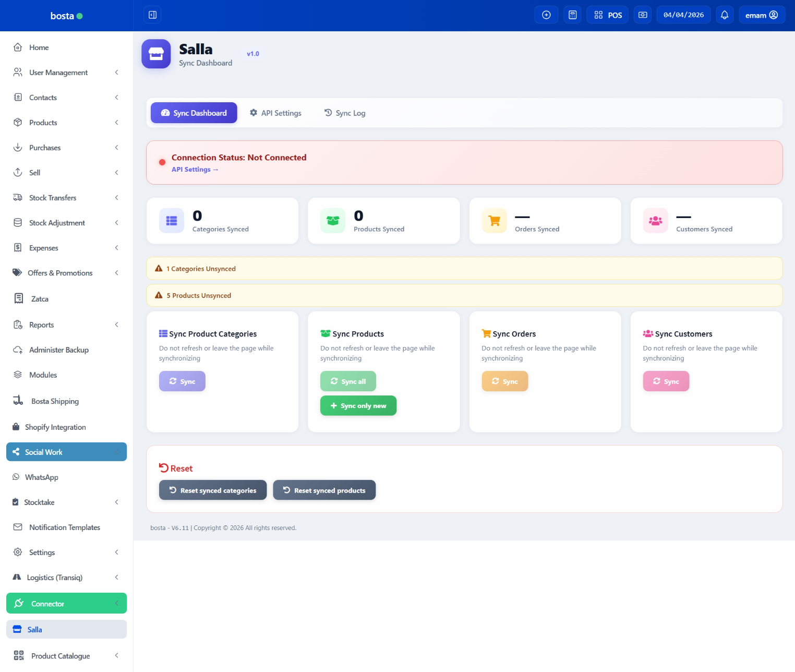Collapse the Connector sidebar section

click(66, 604)
